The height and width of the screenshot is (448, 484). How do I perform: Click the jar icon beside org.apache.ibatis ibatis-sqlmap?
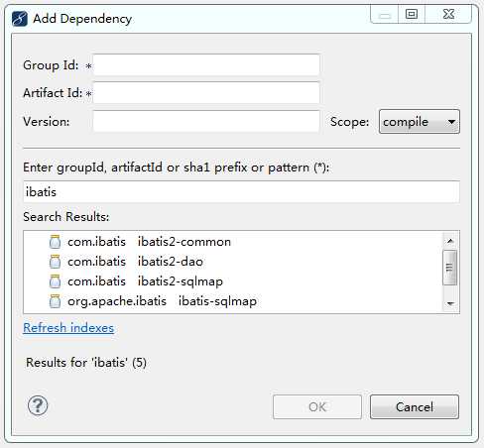(x=55, y=301)
